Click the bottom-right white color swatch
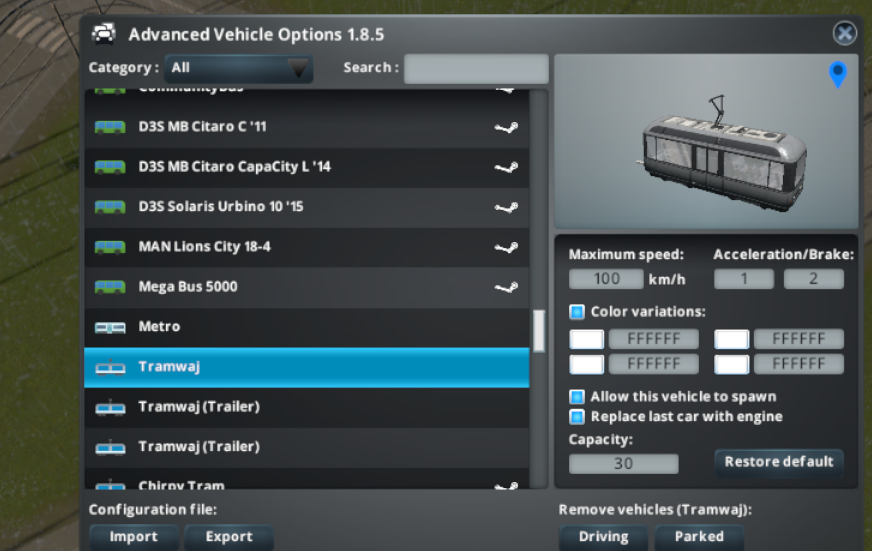Viewport: 872px width, 551px height. point(731,364)
